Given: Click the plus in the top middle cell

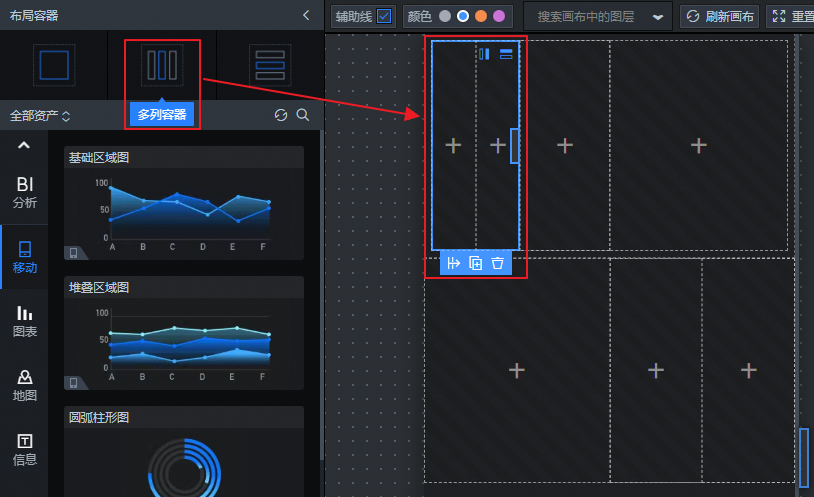Looking at the screenshot, I should [565, 145].
